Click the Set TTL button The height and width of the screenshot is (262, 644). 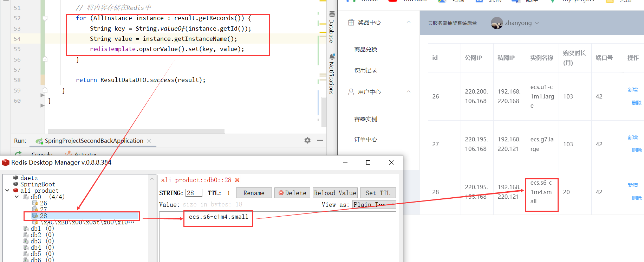tap(378, 193)
